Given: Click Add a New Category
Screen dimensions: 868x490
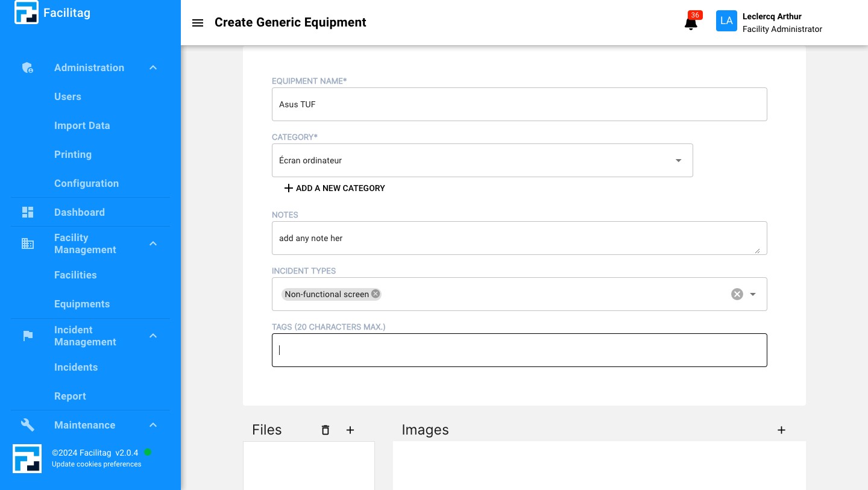Looking at the screenshot, I should point(334,188).
